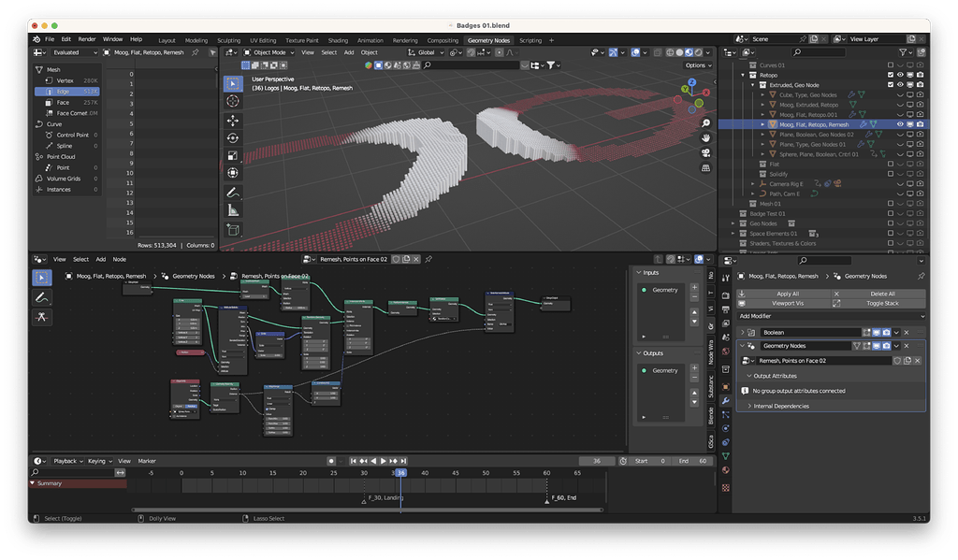The image size is (958, 560).
Task: Hide Moog, Flat, Retopo, Remesh in viewport
Action: (900, 124)
